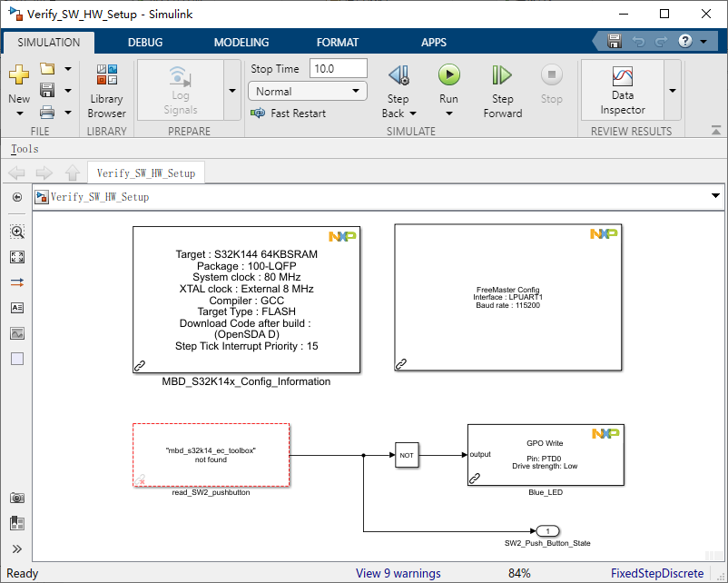Select the NOT logic block
This screenshot has width=728, height=583.
pyautogui.click(x=407, y=455)
